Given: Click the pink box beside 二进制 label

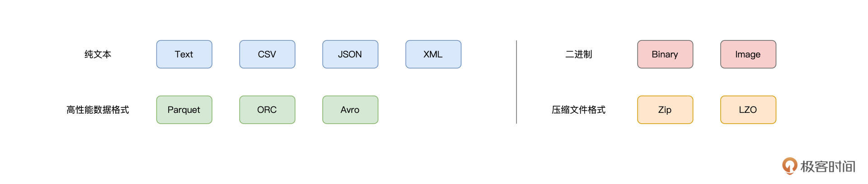Looking at the screenshot, I should 665,54.
